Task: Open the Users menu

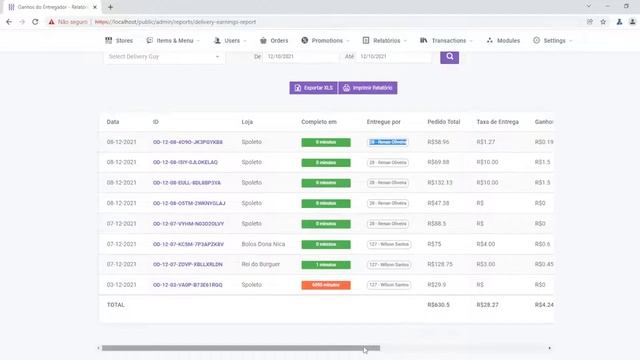Action: (x=230, y=40)
